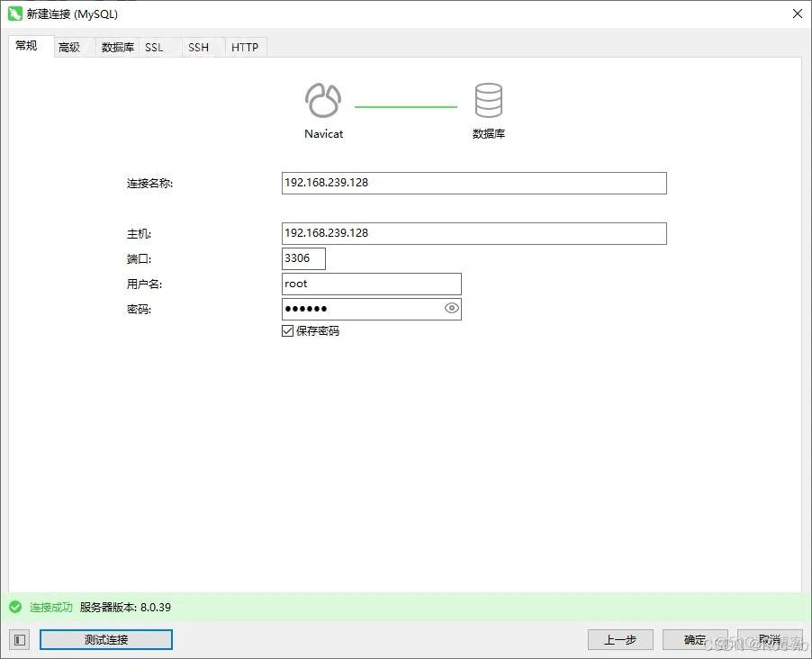812x659 pixels.
Task: Uncheck the 保存密码 checkbox
Action: (288, 330)
